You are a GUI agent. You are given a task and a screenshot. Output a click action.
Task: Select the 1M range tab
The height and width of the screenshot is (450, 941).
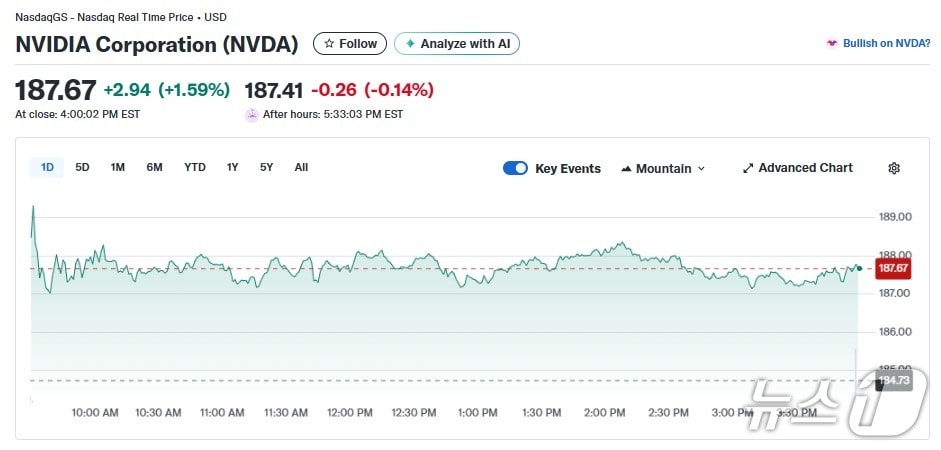point(117,167)
